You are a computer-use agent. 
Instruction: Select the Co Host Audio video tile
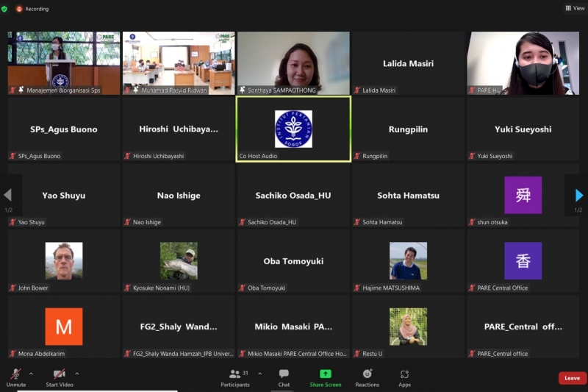(x=293, y=129)
